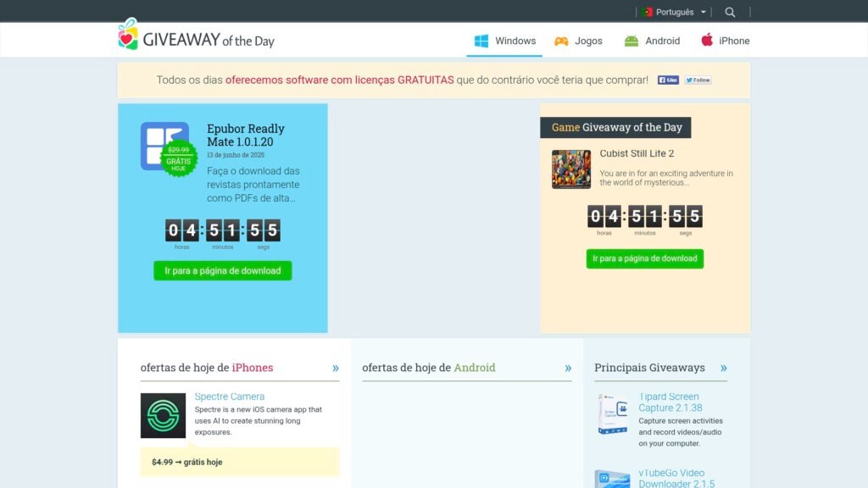The width and height of the screenshot is (868, 488).
Task: Click the date '13 de junho de 2025'
Action: point(236,155)
